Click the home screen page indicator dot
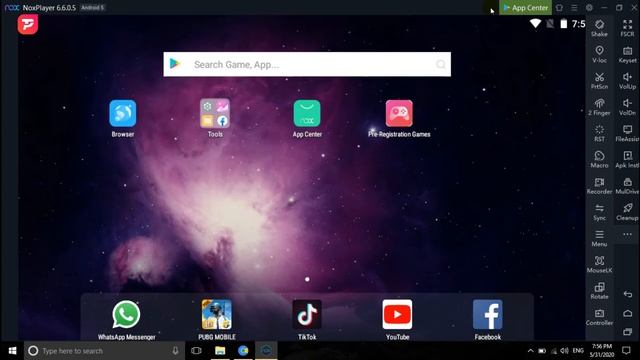 point(307,279)
